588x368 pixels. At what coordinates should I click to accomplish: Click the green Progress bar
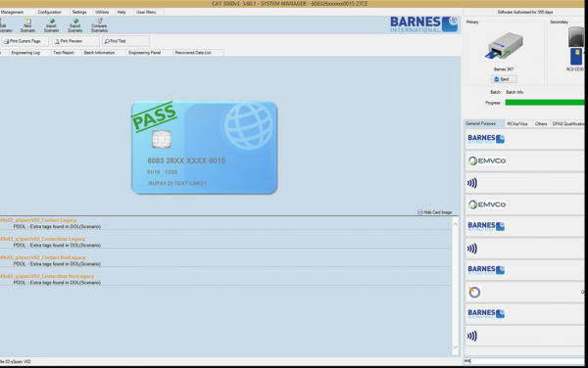(545, 103)
